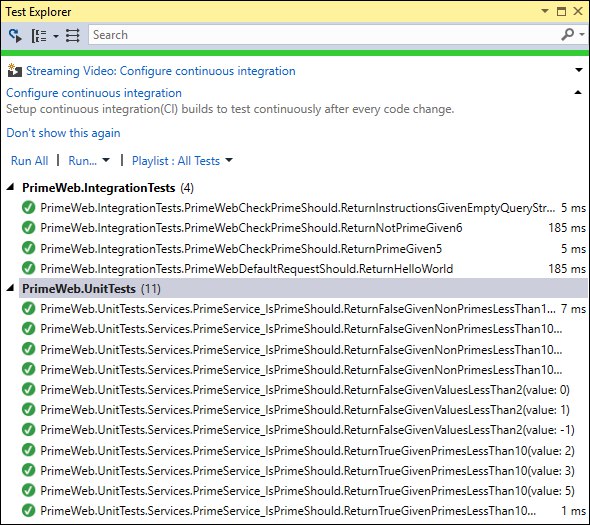Click the Search input field

[x=324, y=35]
